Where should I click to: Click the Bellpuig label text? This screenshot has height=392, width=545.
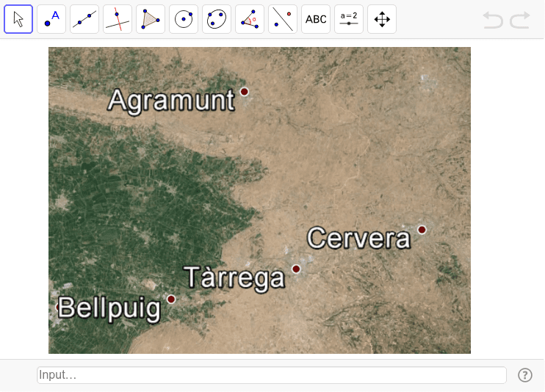point(109,308)
